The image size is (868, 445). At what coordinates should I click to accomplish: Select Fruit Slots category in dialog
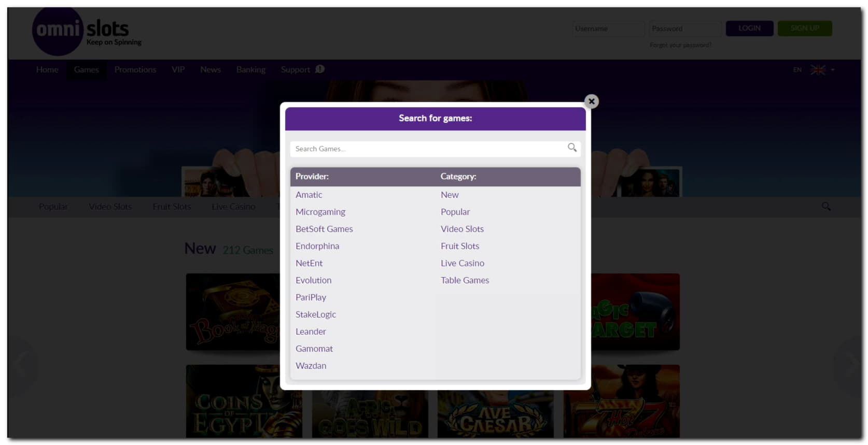click(460, 246)
